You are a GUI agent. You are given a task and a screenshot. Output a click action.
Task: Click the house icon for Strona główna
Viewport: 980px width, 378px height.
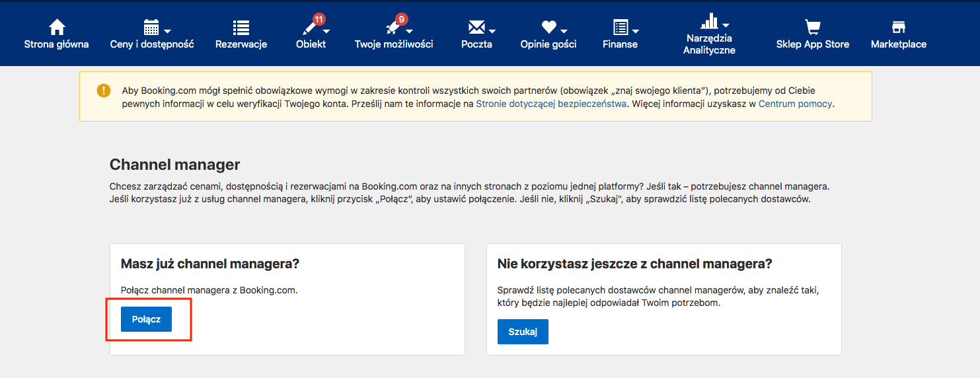[57, 27]
